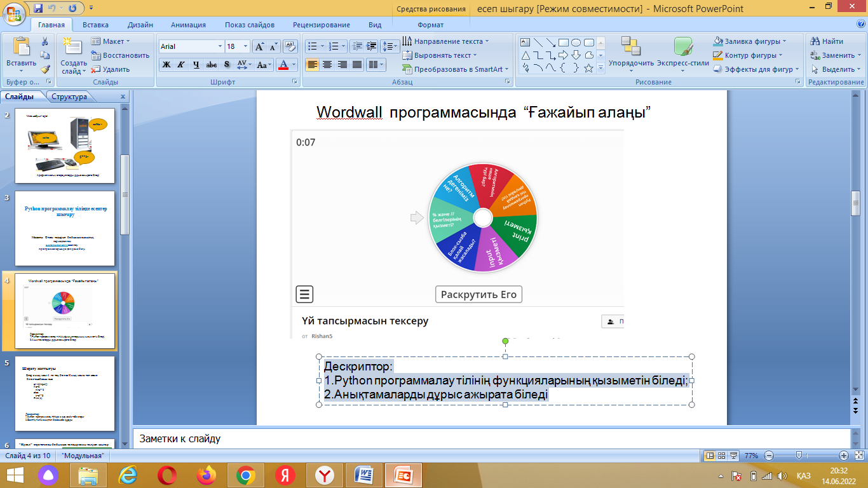Open the Шрифт font dialog launcher
Viewport: 868px width, 488px height.
(x=295, y=82)
